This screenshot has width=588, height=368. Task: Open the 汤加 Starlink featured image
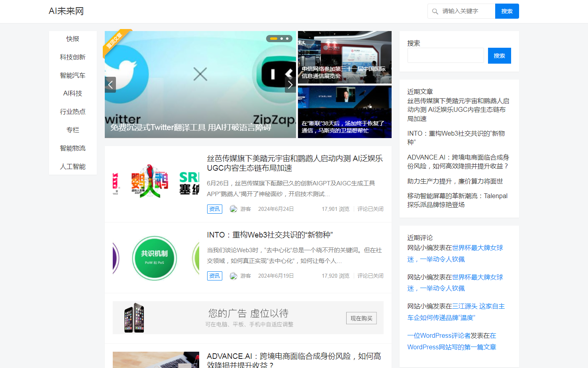pyautogui.click(x=345, y=112)
